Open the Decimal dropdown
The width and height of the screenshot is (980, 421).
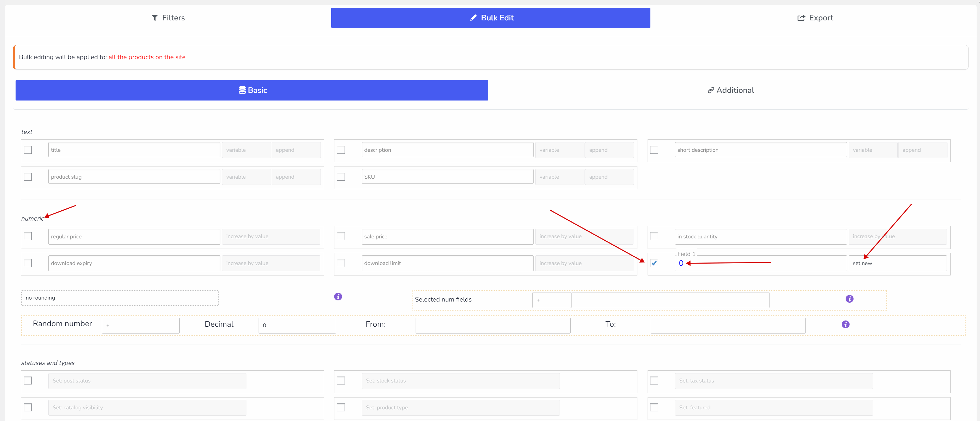(x=297, y=326)
